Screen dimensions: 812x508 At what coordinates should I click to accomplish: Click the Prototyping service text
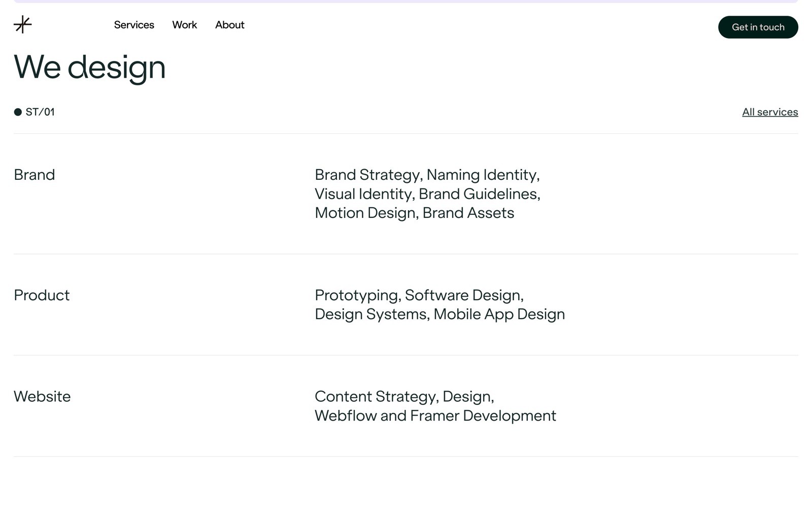356,295
